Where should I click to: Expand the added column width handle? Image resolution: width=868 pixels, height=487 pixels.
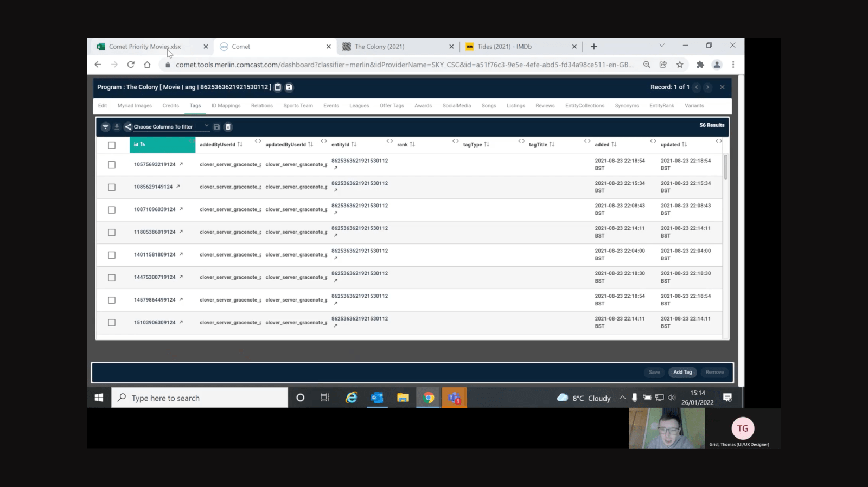pos(653,141)
